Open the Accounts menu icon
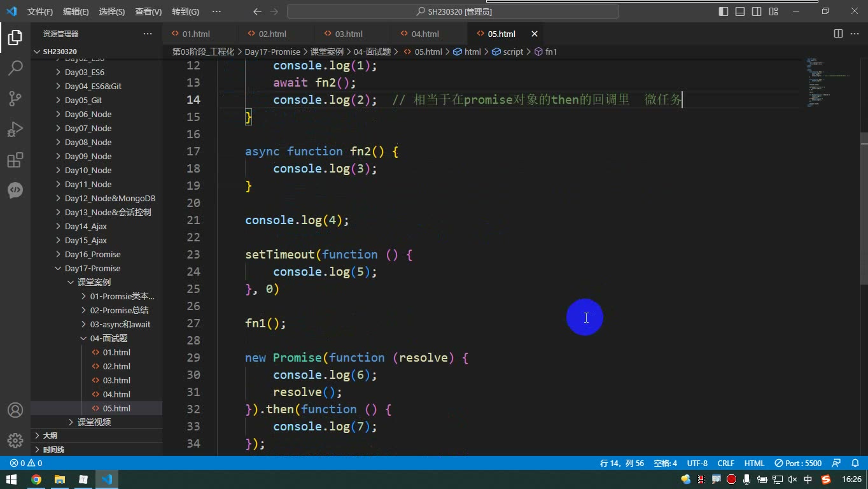Screen dimensions: 868x489 click(15, 410)
